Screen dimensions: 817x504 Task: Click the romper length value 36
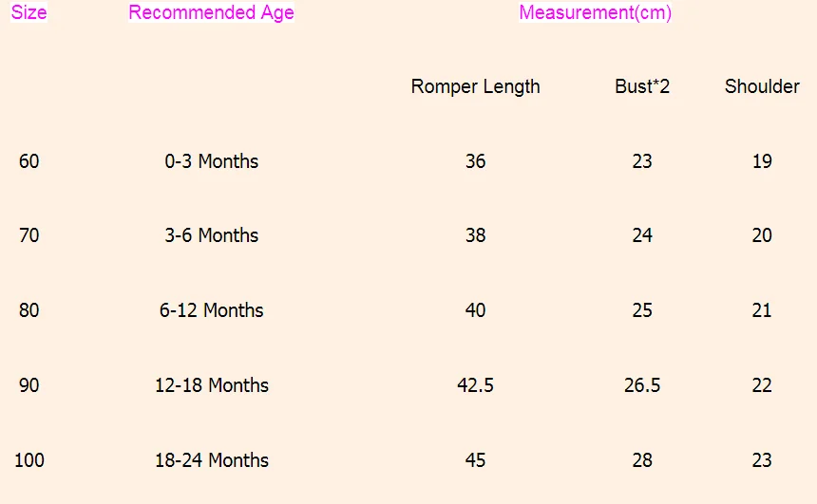pyautogui.click(x=475, y=161)
